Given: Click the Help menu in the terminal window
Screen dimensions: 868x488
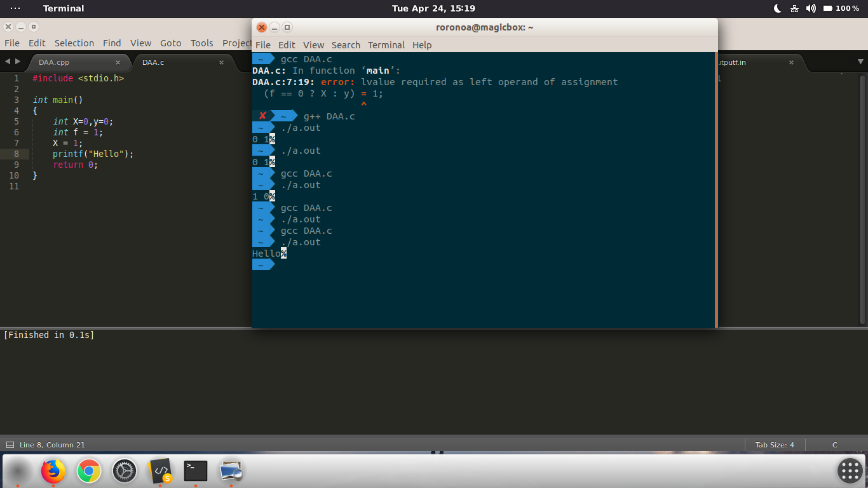Looking at the screenshot, I should pos(421,45).
